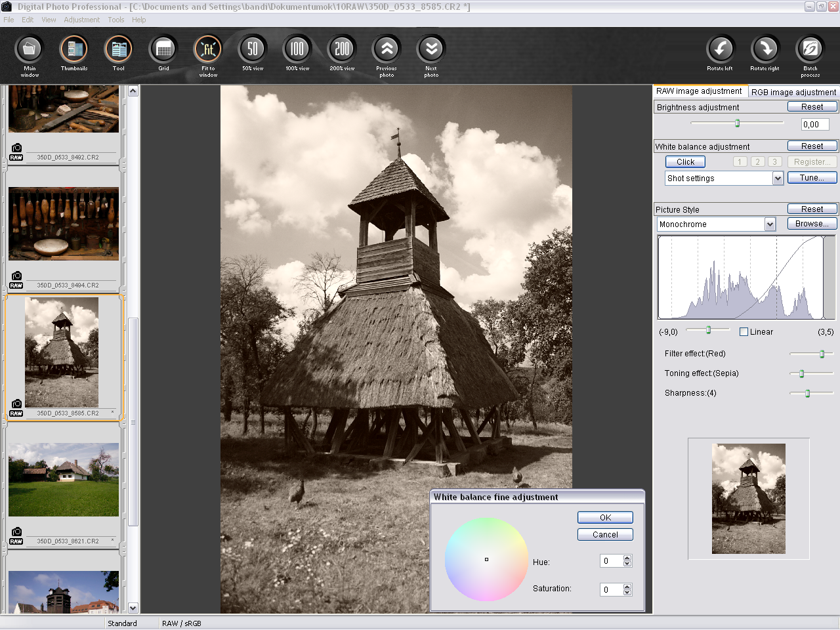Click RAW camera badge on 350D_0533_8621.CR2
Screen dimensions: 840x630
(16, 536)
